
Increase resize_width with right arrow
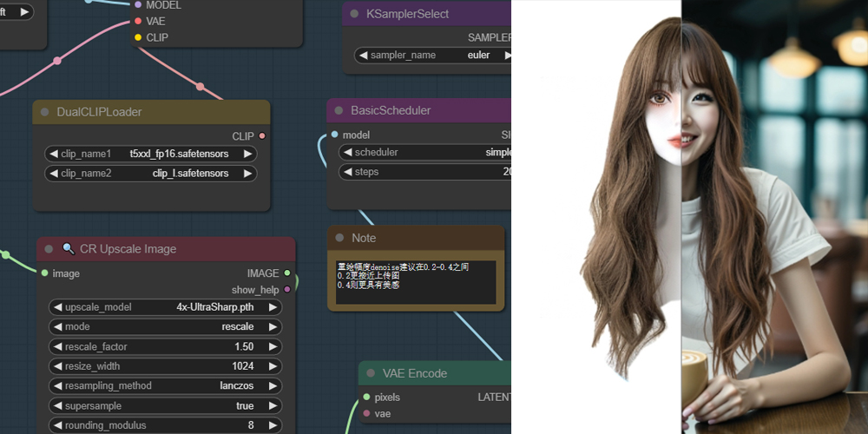point(273,366)
